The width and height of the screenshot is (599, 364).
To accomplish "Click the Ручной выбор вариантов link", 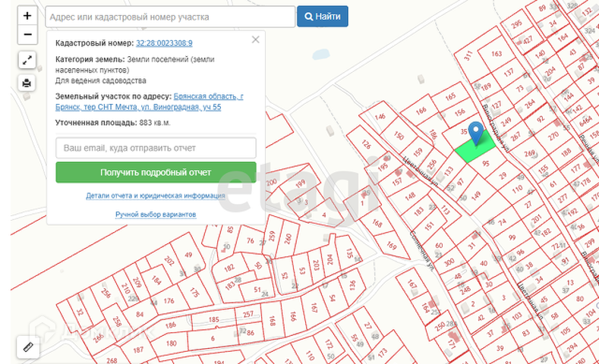I will (156, 215).
